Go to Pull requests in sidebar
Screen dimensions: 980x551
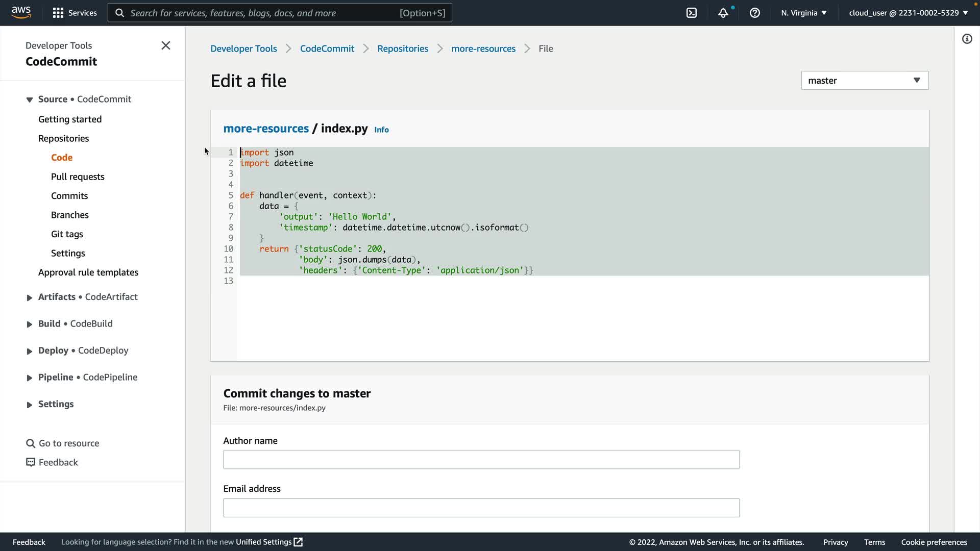coord(78,177)
